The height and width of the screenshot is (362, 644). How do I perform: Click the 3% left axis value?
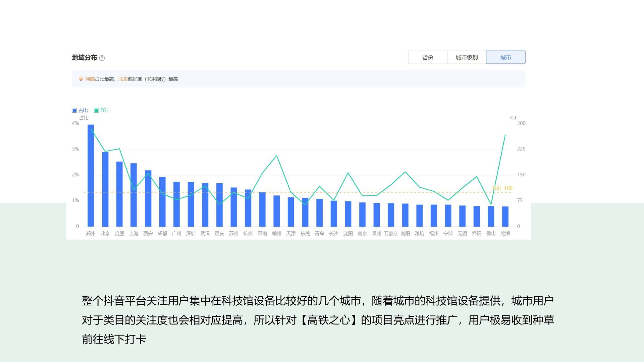tap(75, 149)
